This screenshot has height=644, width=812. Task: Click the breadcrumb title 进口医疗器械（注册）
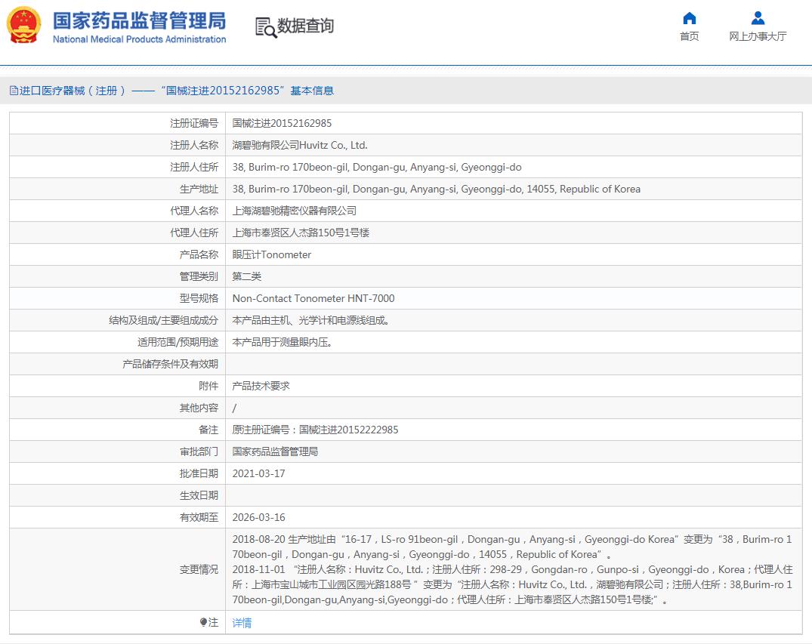coord(73,91)
